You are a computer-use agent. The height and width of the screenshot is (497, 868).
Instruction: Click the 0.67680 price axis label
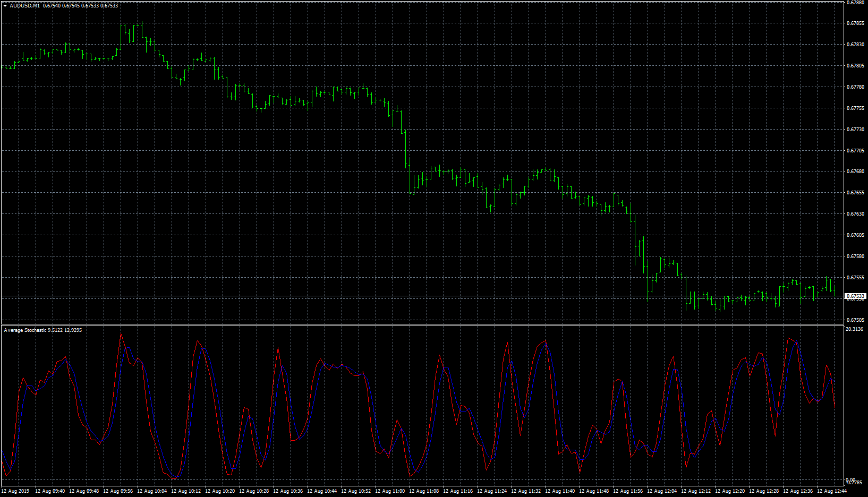pyautogui.click(x=855, y=172)
